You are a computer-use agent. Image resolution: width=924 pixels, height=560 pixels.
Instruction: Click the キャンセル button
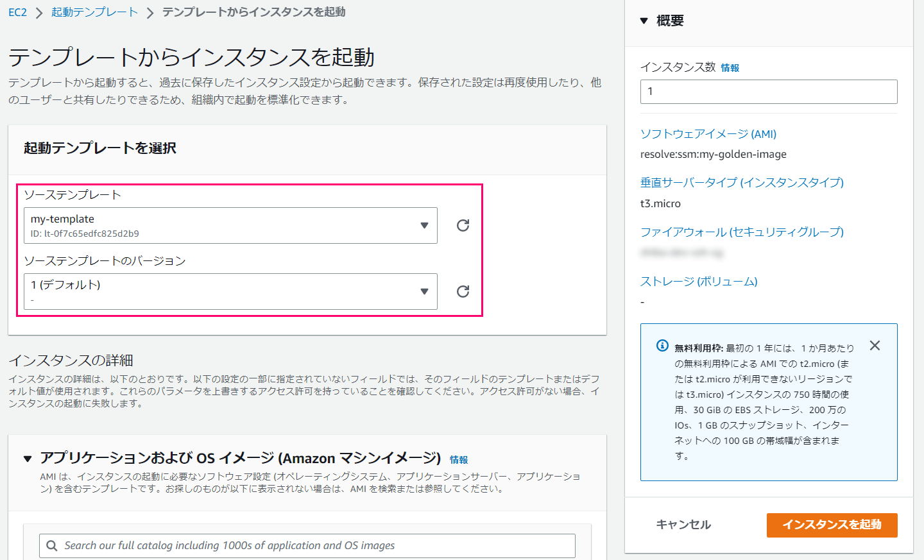[683, 524]
